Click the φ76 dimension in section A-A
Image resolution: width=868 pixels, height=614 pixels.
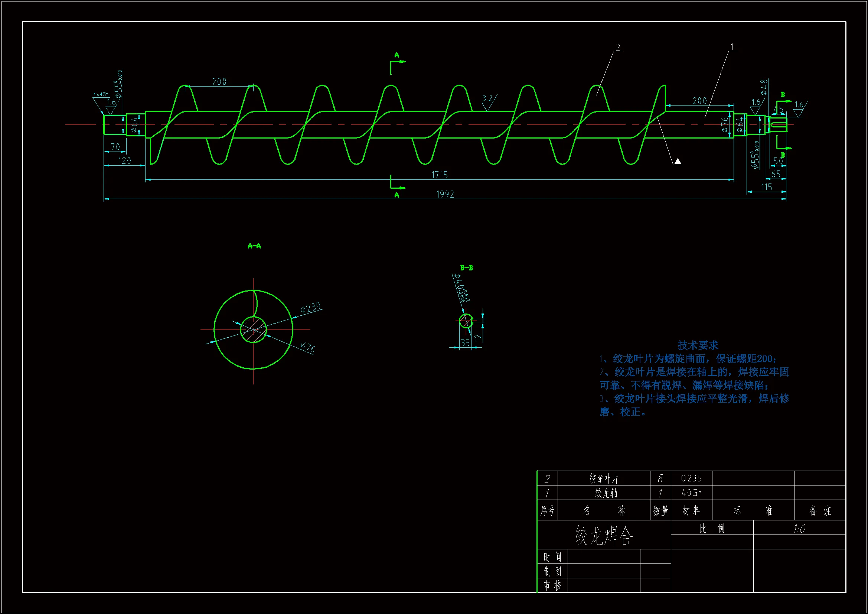308,347
